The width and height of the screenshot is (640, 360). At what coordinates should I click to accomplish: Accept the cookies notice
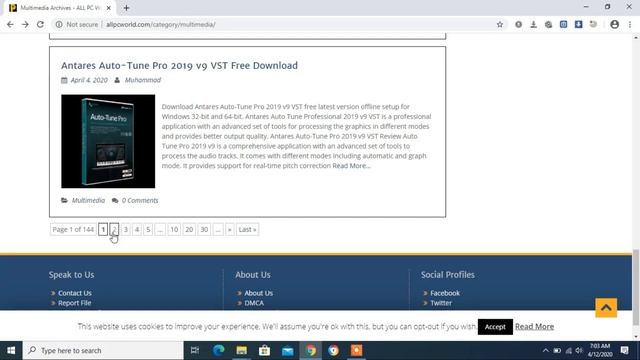pyautogui.click(x=495, y=327)
